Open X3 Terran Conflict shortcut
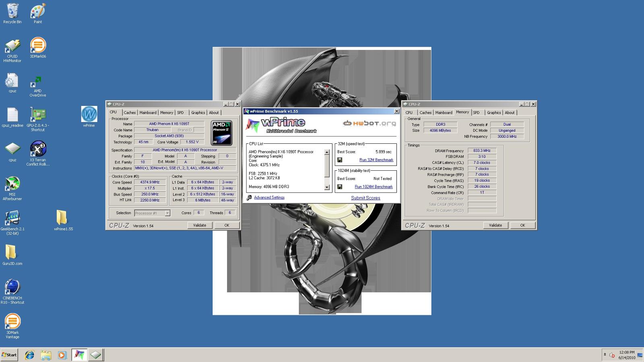 [x=38, y=154]
